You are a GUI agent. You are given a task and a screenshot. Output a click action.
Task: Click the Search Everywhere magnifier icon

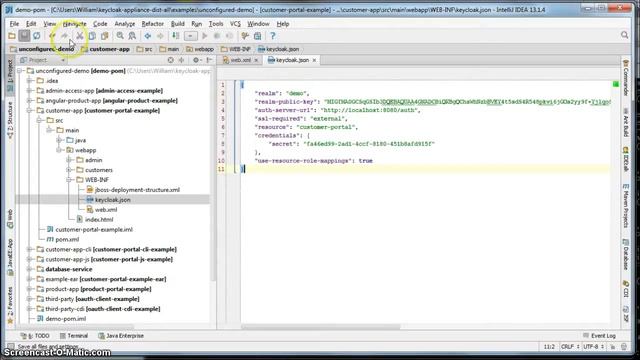[624, 36]
